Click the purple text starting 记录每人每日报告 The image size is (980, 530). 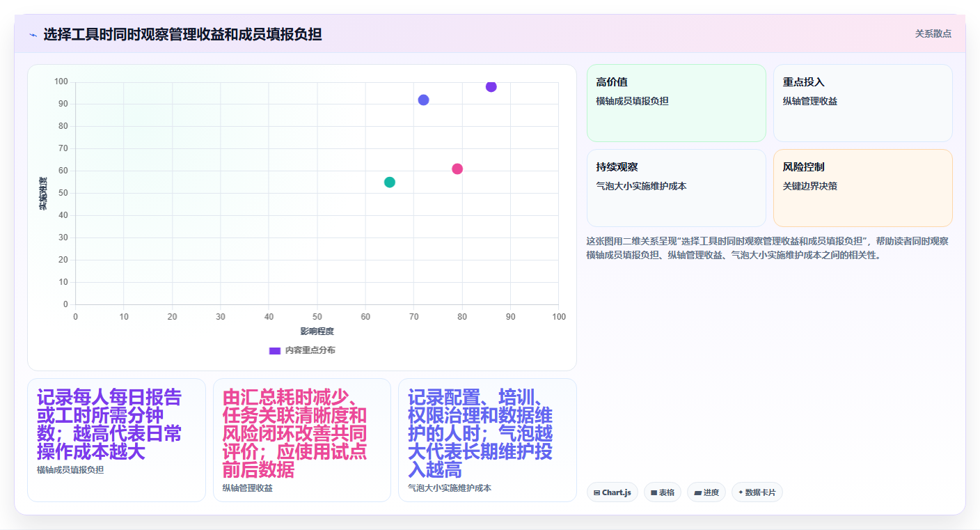tap(109, 425)
